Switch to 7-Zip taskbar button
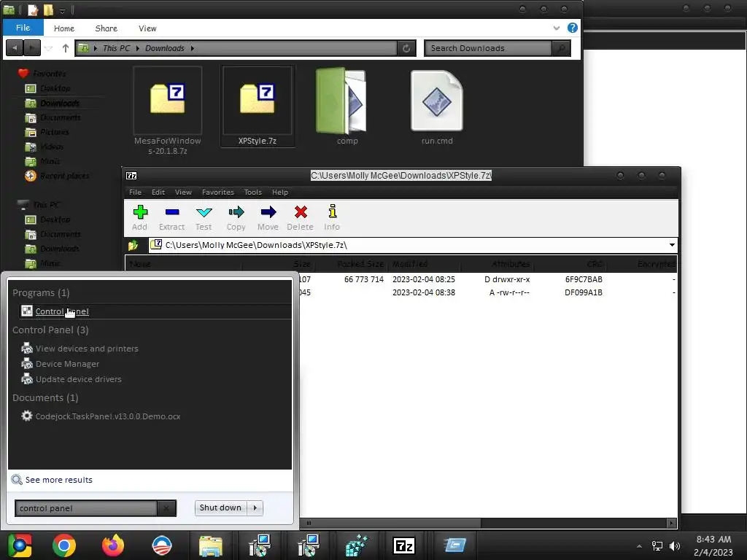The width and height of the screenshot is (747, 560). [x=403, y=545]
